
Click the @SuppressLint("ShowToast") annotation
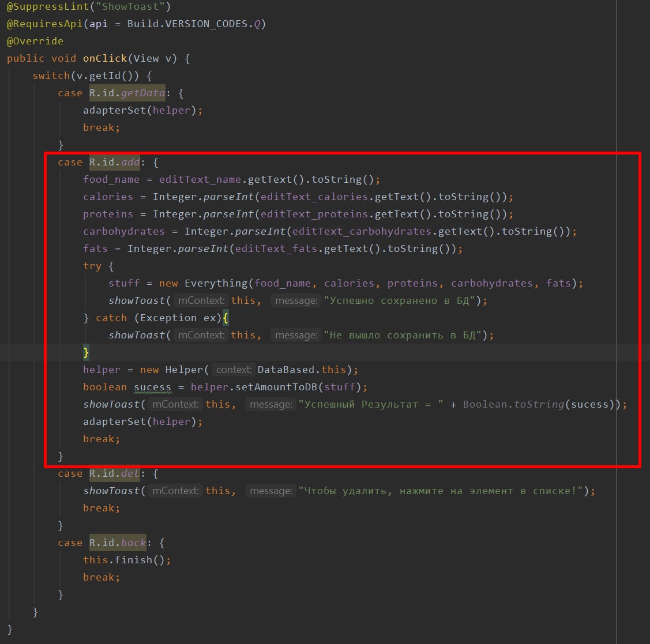(89, 7)
